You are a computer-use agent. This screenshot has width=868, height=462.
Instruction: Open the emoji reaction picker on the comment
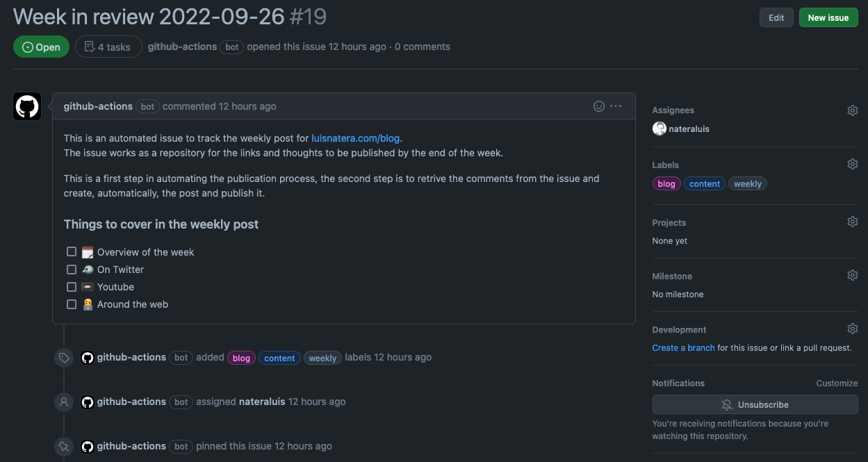(599, 106)
